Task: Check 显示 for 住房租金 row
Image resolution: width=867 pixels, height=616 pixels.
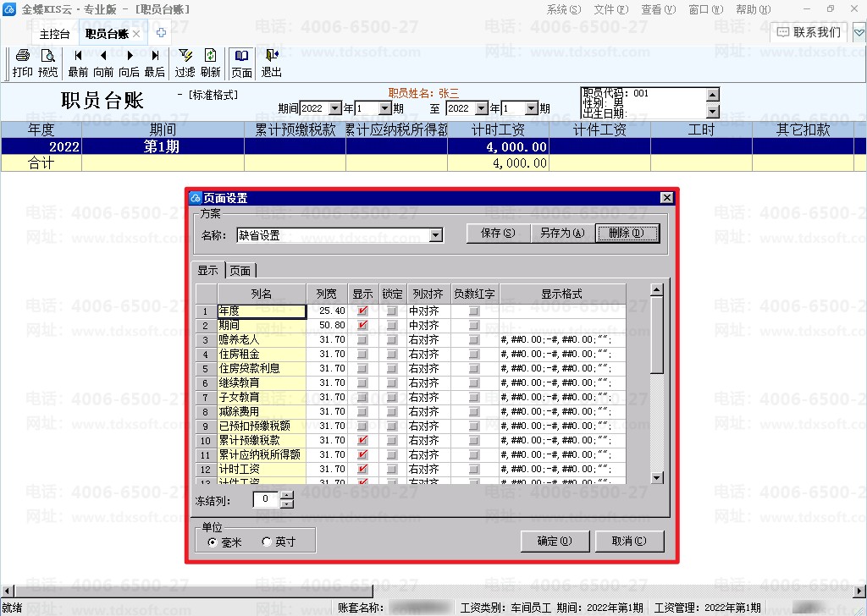Action: click(x=362, y=355)
